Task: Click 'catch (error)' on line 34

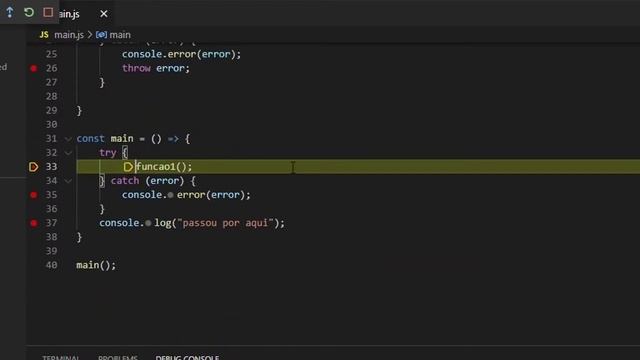Action: [147, 180]
